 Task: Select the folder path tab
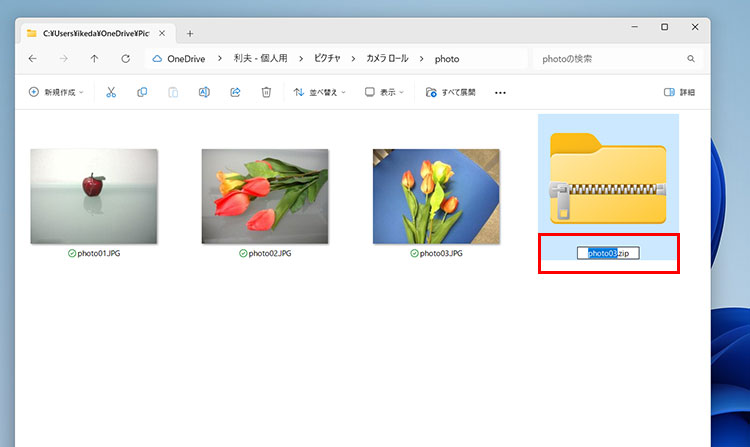(x=96, y=33)
